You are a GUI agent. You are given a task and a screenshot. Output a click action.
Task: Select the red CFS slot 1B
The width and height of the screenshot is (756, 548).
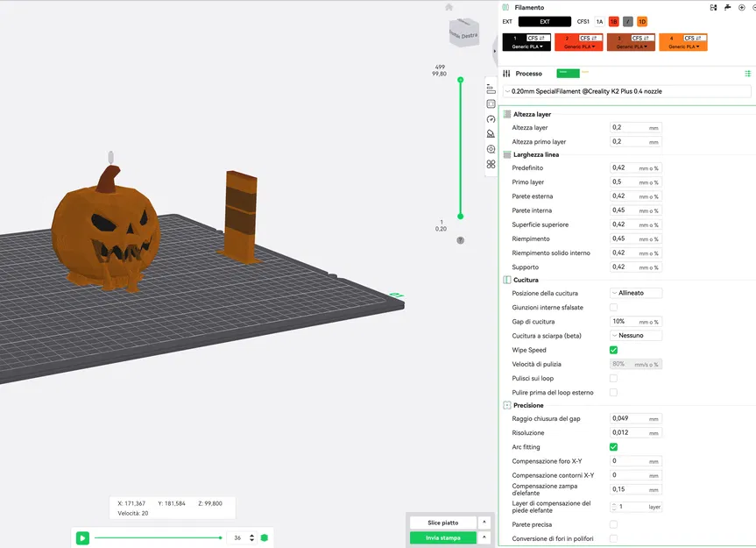click(613, 22)
